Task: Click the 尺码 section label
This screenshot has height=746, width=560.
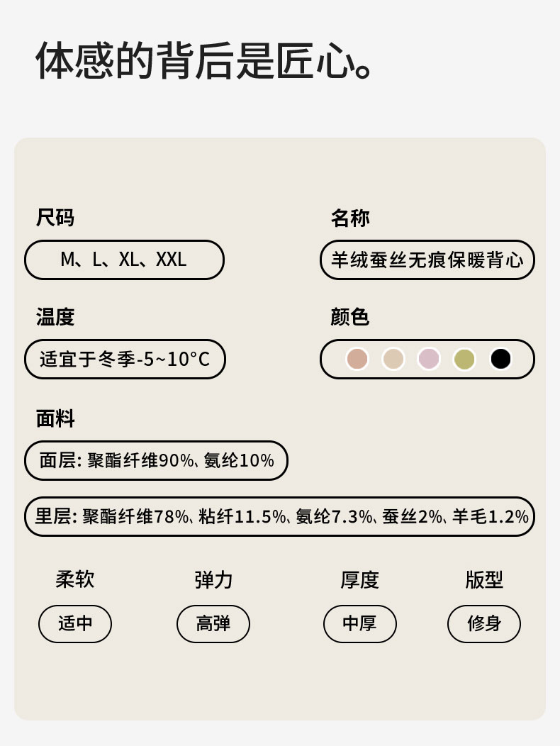Action: point(55,218)
